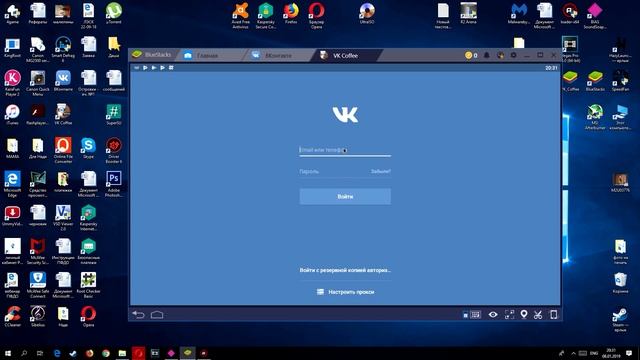Open Steam desktop shortcut
The height and width of the screenshot is (360, 640).
coord(620,320)
